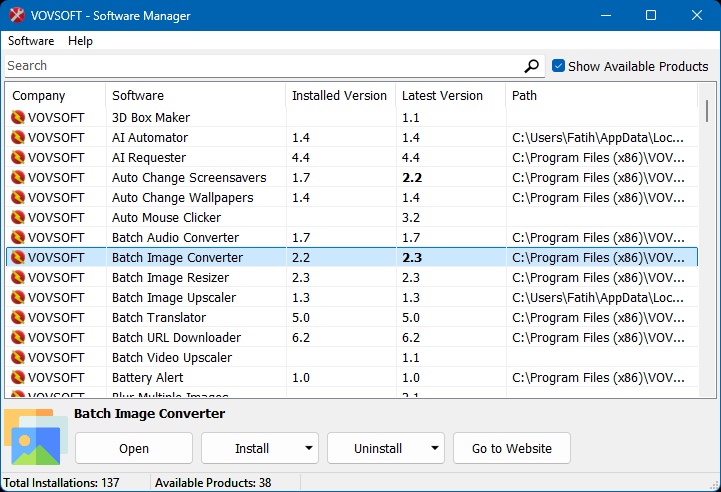This screenshot has width=721, height=492.
Task: Click the VOVSOFT icon in Battery Alert row
Action: 18,378
